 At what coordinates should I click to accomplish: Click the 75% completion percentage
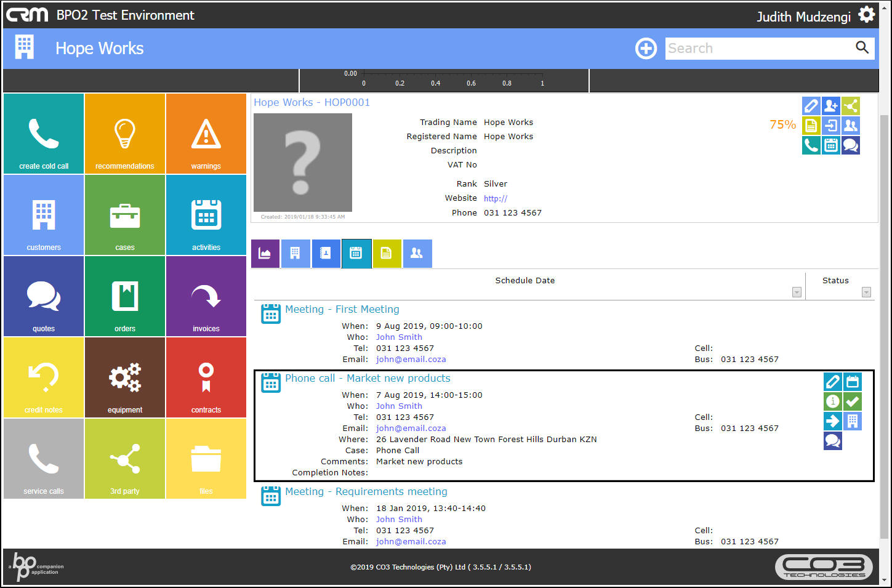click(782, 124)
